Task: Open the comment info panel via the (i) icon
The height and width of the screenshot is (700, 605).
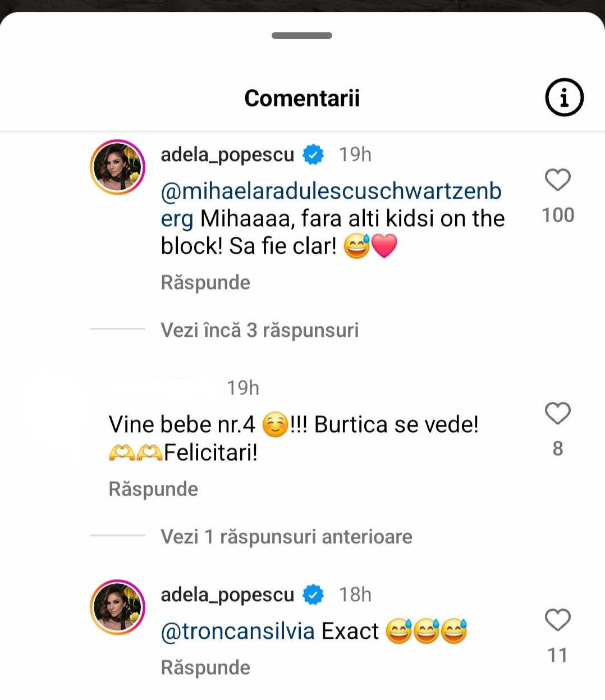Action: pos(563,97)
